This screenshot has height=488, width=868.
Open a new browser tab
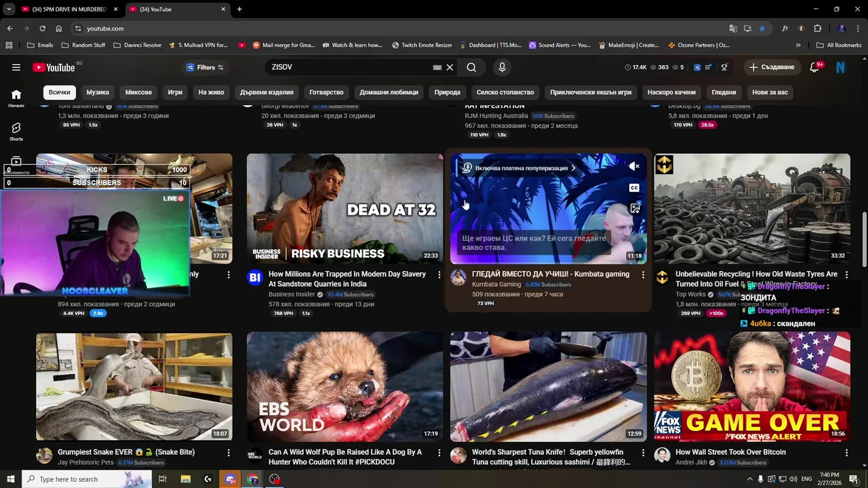[239, 9]
